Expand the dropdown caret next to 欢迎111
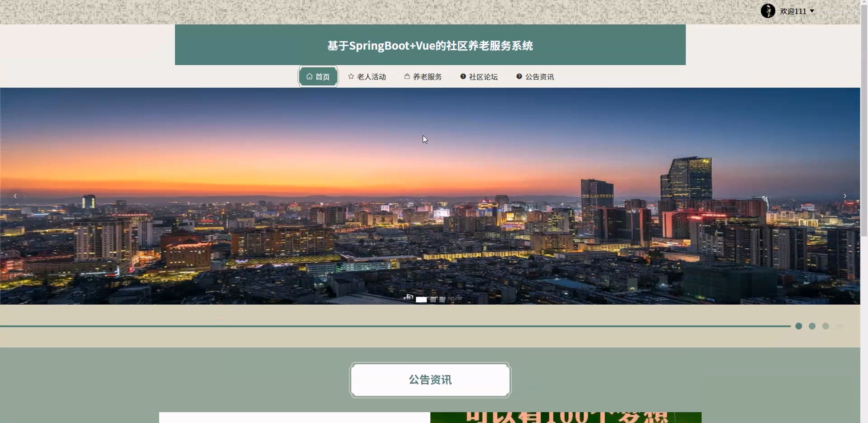Screen dimensions: 868x423 [812, 11]
